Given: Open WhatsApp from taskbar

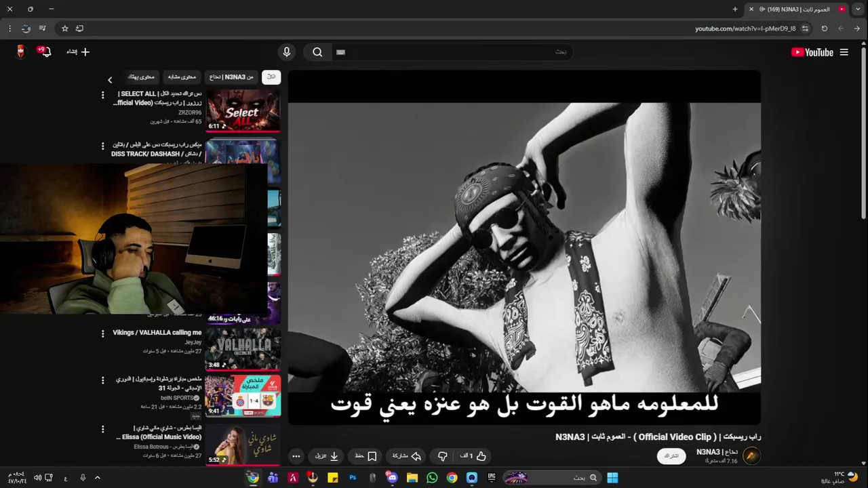Looking at the screenshot, I should 432,478.
